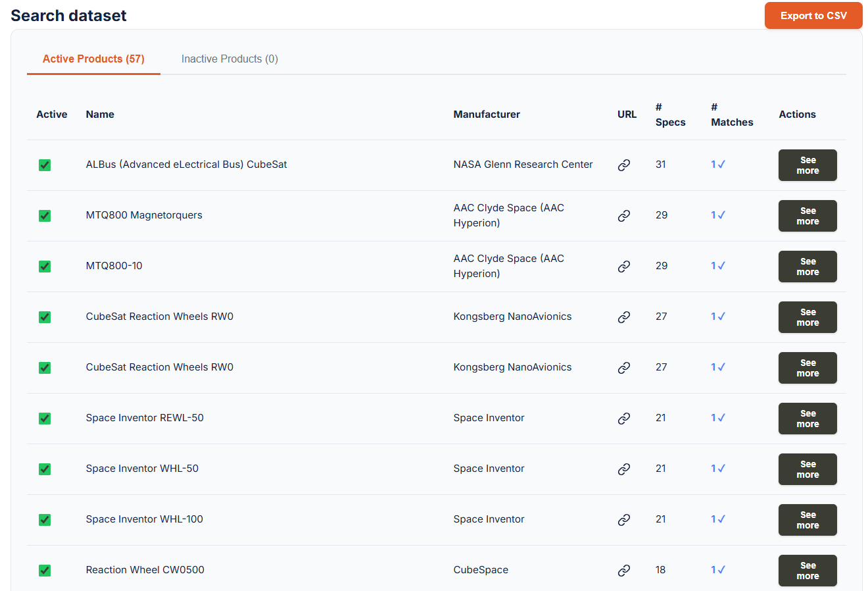Click specs count 29 in MTQ800-10 row

click(662, 266)
